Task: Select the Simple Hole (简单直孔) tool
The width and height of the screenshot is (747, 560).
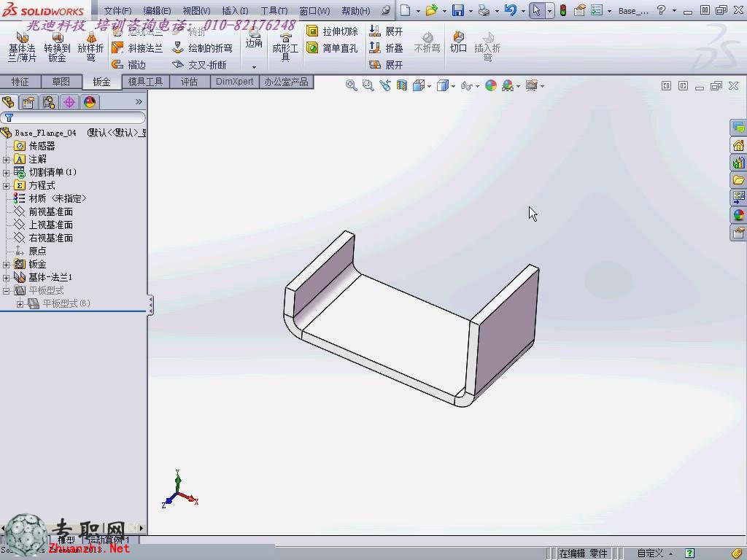Action: coord(333,47)
